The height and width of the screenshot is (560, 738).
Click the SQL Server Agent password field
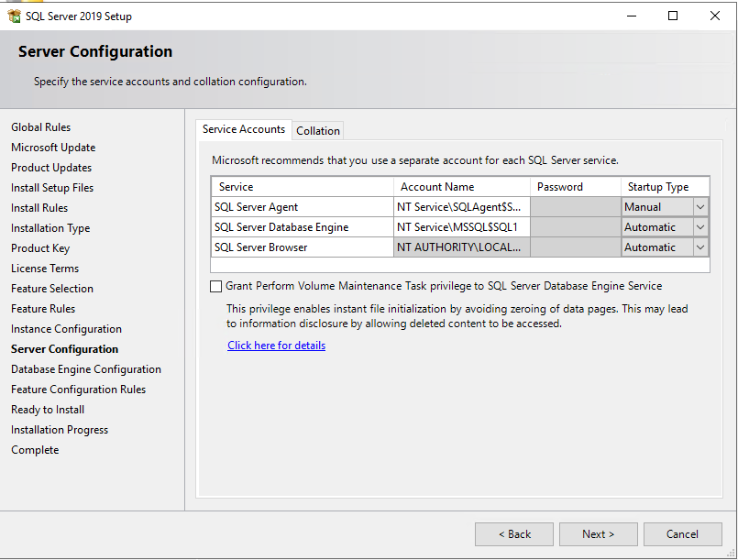click(575, 207)
